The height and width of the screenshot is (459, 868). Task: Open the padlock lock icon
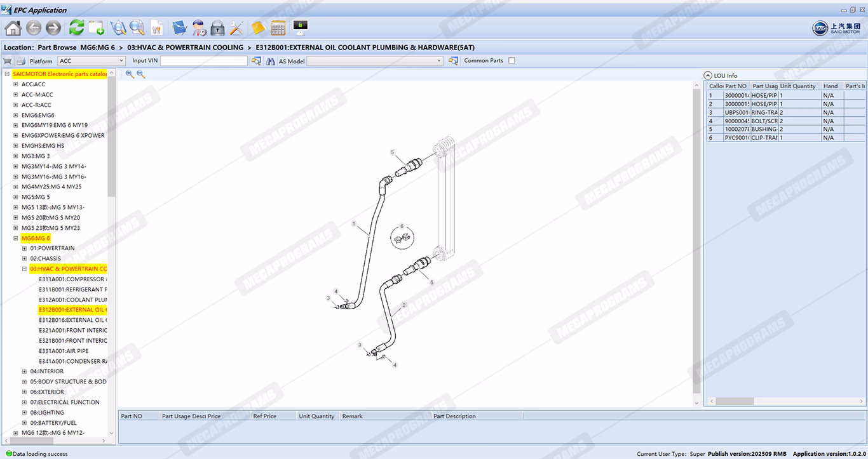pos(217,28)
